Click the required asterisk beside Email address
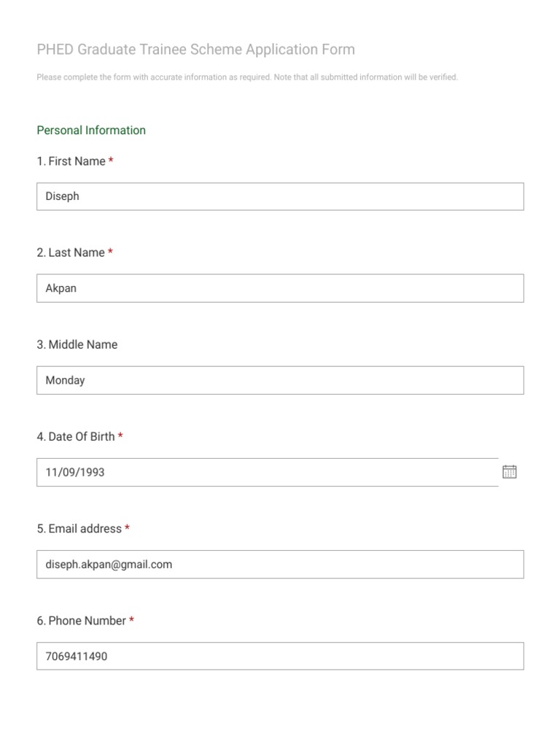The height and width of the screenshot is (747, 560). pyautogui.click(x=127, y=527)
